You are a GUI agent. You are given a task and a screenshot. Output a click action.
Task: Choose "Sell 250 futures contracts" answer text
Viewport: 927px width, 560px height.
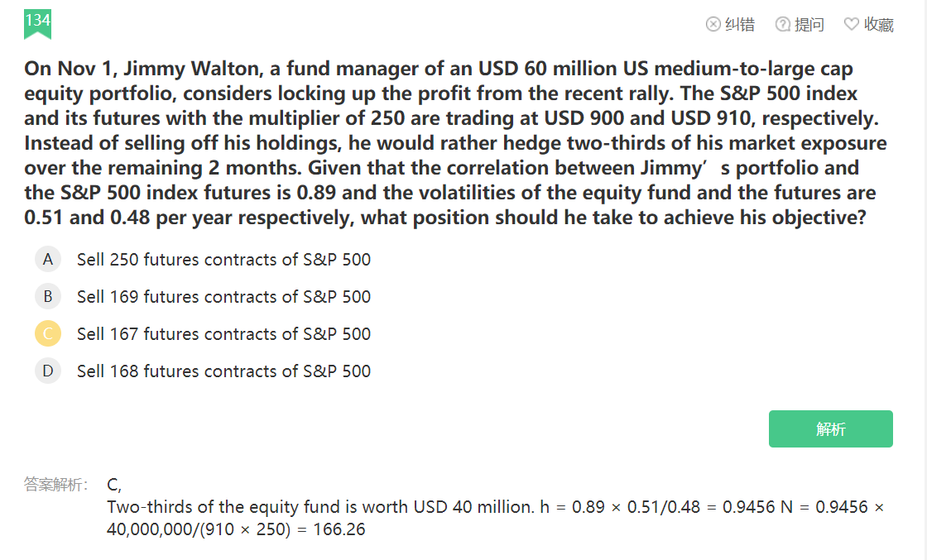point(223,260)
